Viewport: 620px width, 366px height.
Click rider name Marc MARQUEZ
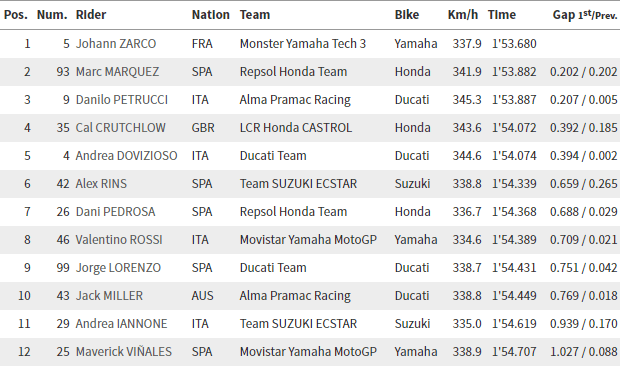pyautogui.click(x=117, y=72)
